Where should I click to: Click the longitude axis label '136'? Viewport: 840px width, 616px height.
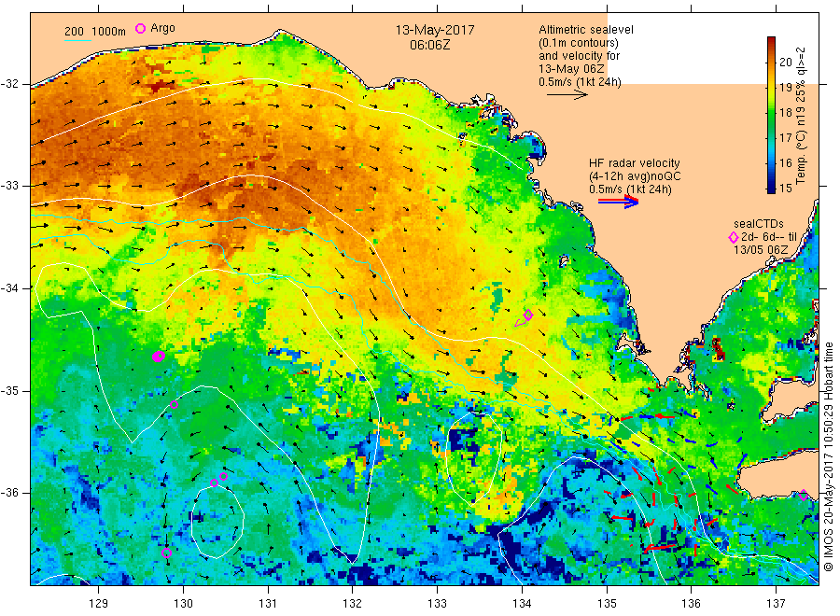click(x=691, y=604)
